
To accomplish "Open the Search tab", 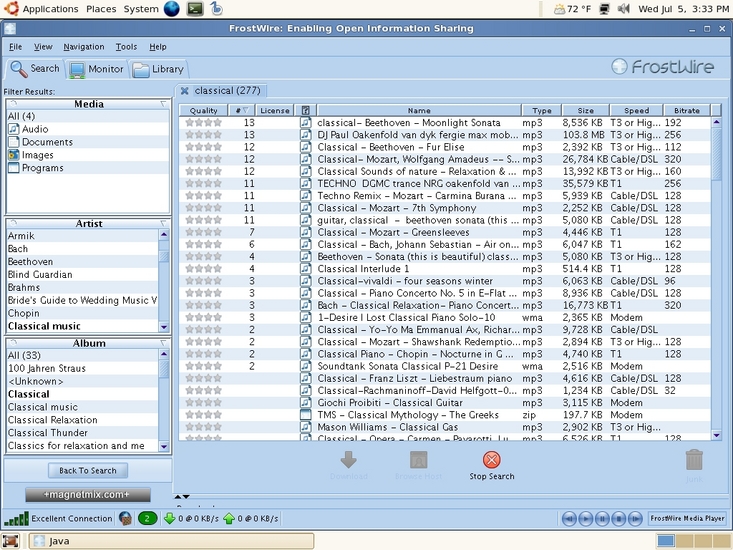I will pyautogui.click(x=36, y=69).
